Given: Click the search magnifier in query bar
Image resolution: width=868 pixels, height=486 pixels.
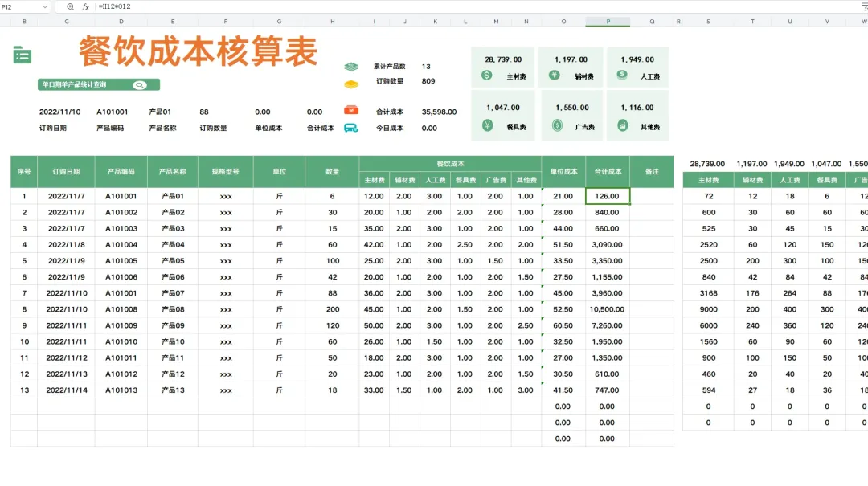Looking at the screenshot, I should coord(140,84).
